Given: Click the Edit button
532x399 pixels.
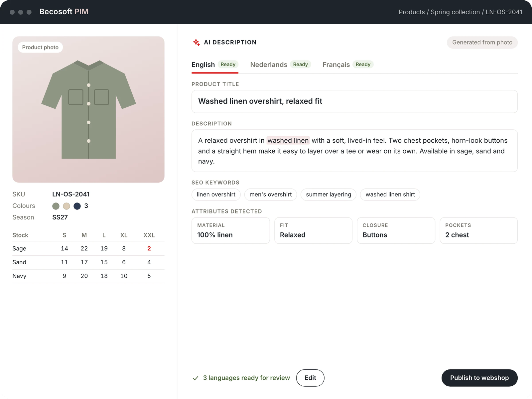Looking at the screenshot, I should point(310,378).
